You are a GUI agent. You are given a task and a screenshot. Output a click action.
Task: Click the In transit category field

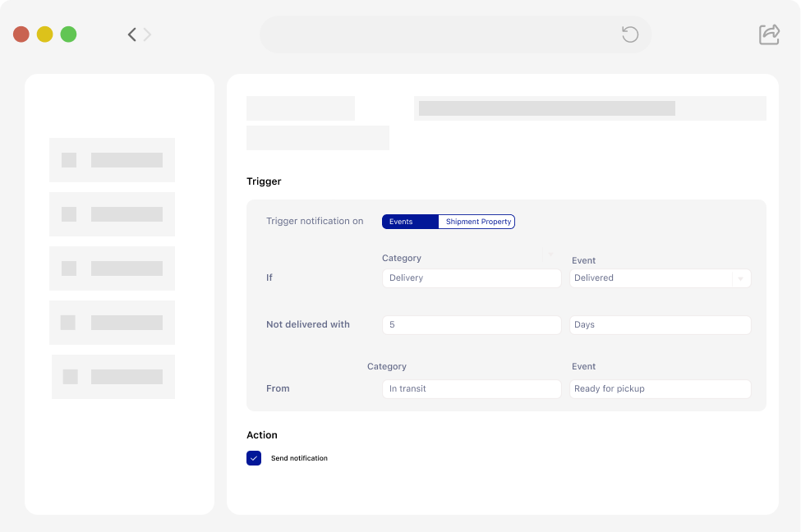coord(471,388)
